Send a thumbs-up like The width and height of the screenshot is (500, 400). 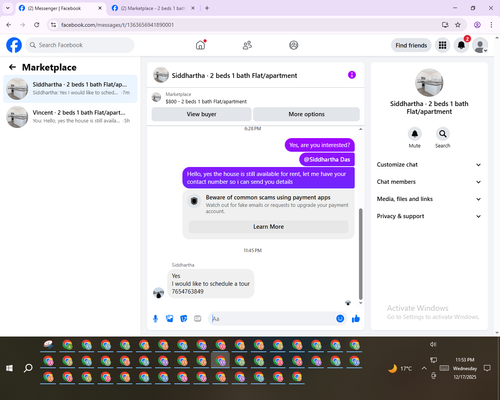(356, 319)
